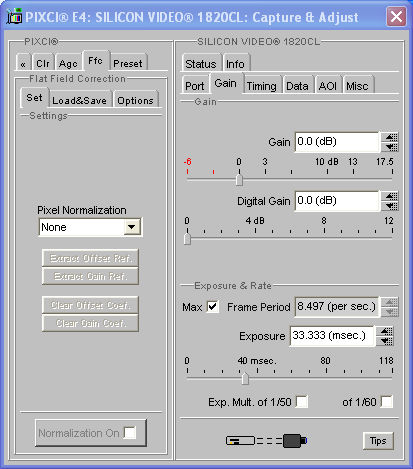The width and height of the screenshot is (413, 469).
Task: Increase Exposure with the up stepper arrow
Action: tap(386, 331)
